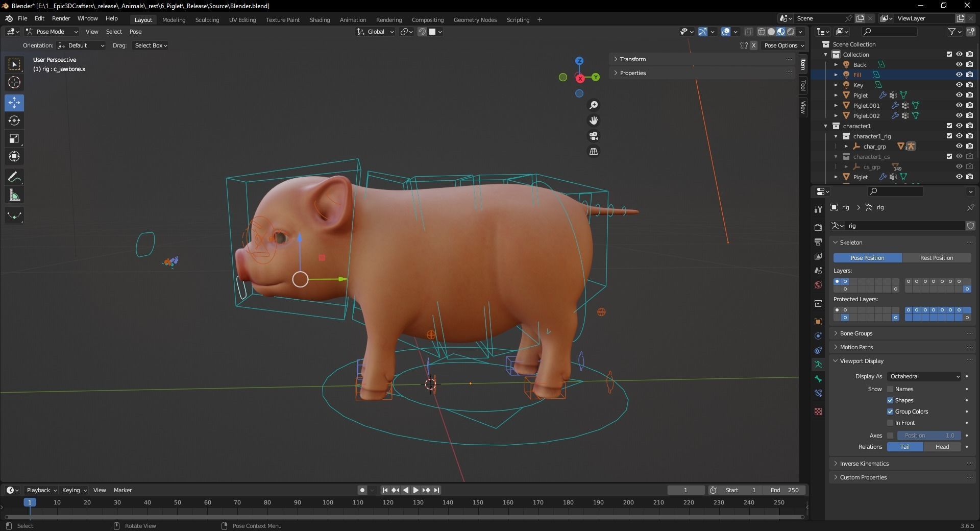980x531 pixels.
Task: Open the Orientation Default dropdown
Action: click(82, 45)
